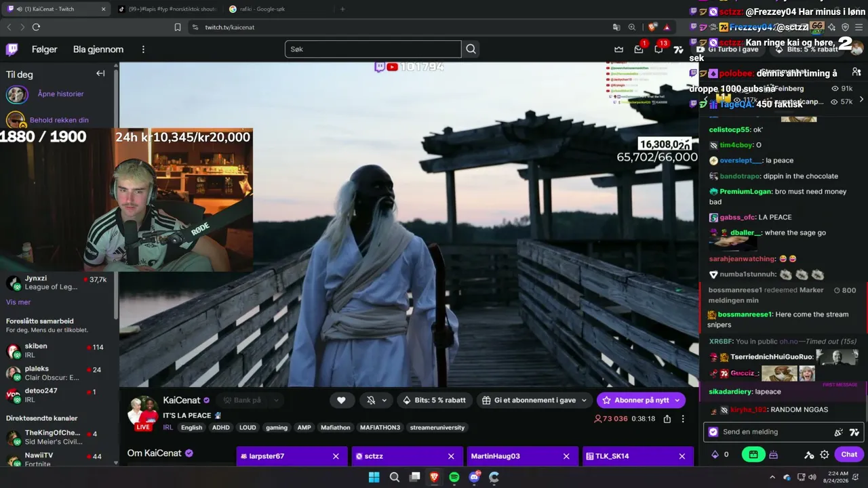Open stream options three-dot menu
Screen dimensions: 868x488
point(683,419)
